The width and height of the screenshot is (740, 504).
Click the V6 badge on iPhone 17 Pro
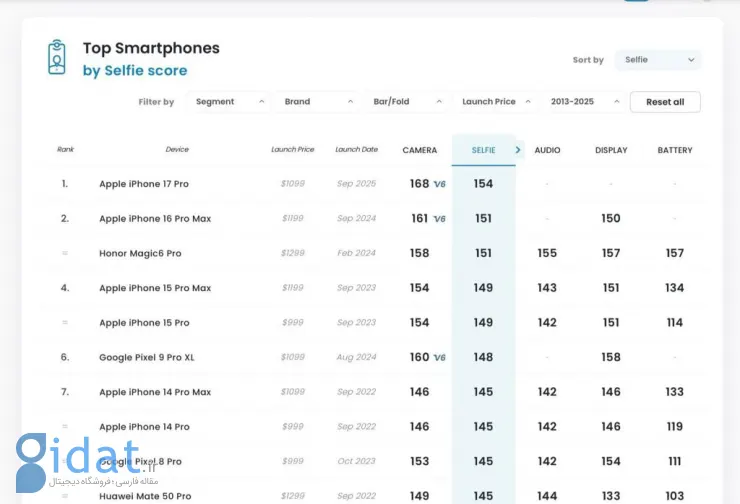pos(440,185)
